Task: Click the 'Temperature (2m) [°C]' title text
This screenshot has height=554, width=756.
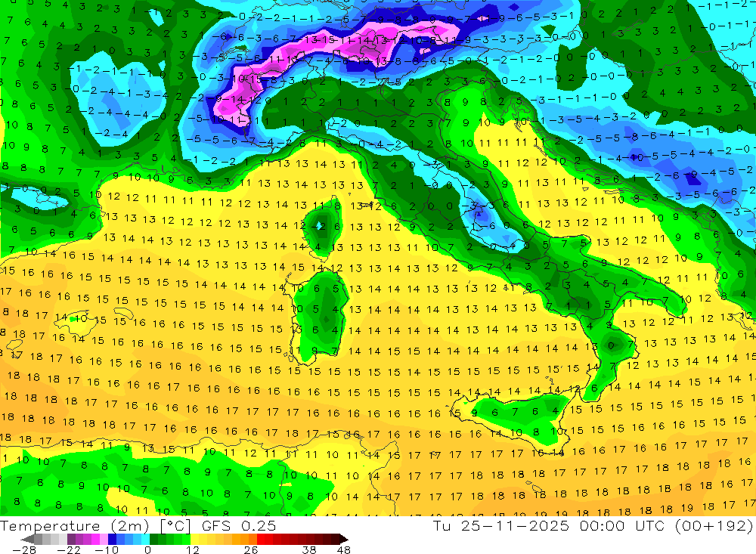Action: pyautogui.click(x=95, y=526)
